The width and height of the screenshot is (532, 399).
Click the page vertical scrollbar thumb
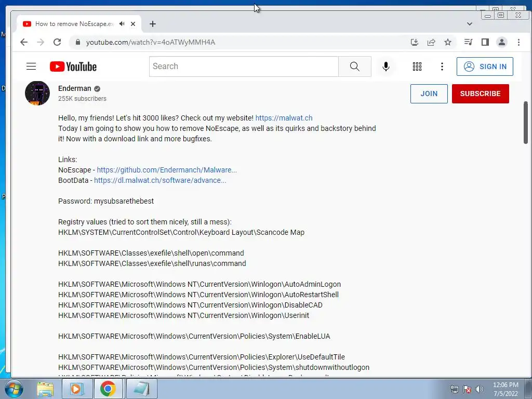coord(526,123)
